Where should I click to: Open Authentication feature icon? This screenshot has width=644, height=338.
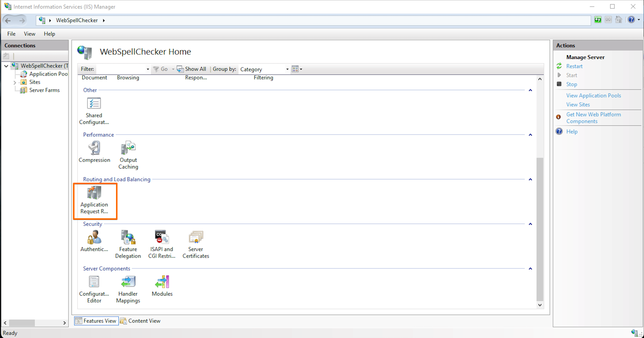94,238
